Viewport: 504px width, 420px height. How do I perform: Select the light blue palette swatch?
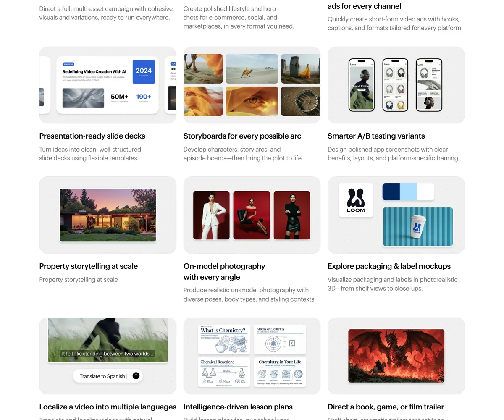(x=408, y=192)
